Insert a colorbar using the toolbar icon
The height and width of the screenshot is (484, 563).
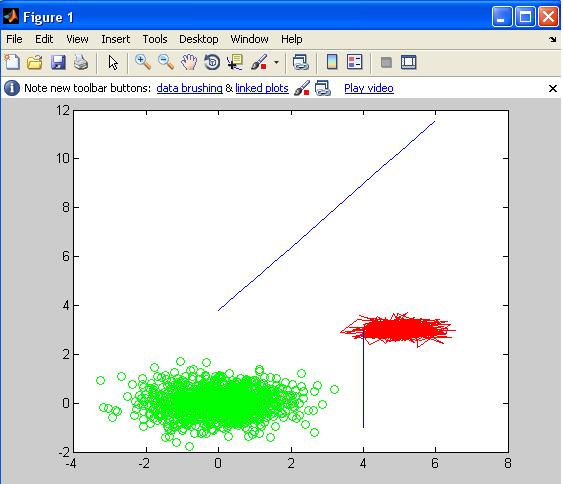tap(332, 62)
